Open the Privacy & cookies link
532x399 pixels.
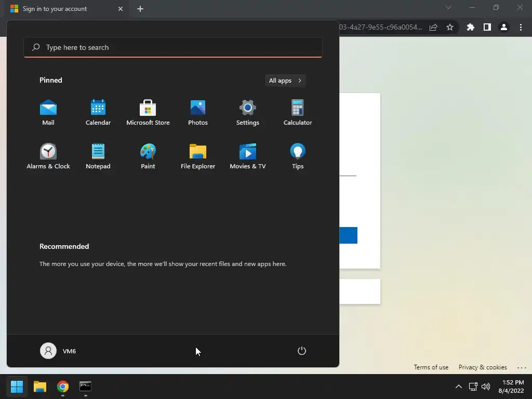[483, 367]
